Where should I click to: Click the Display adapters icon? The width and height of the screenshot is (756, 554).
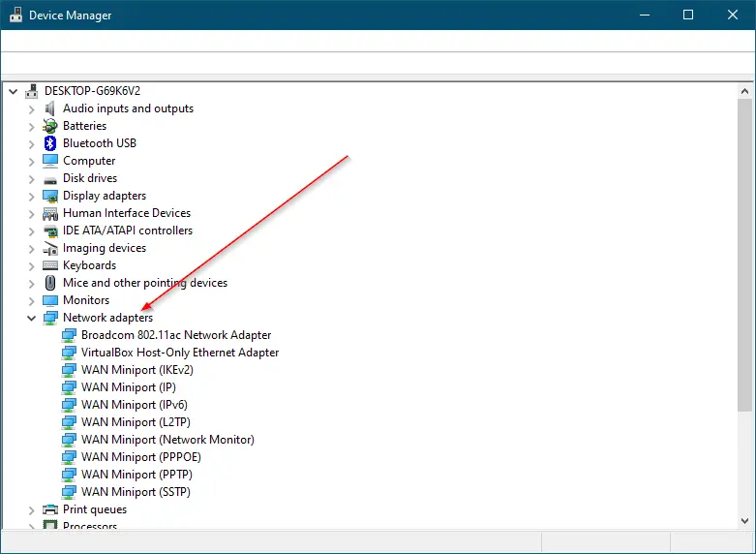click(50, 196)
